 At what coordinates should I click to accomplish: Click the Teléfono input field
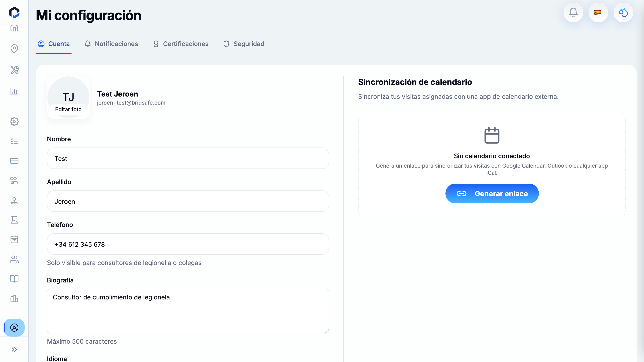pyautogui.click(x=188, y=244)
